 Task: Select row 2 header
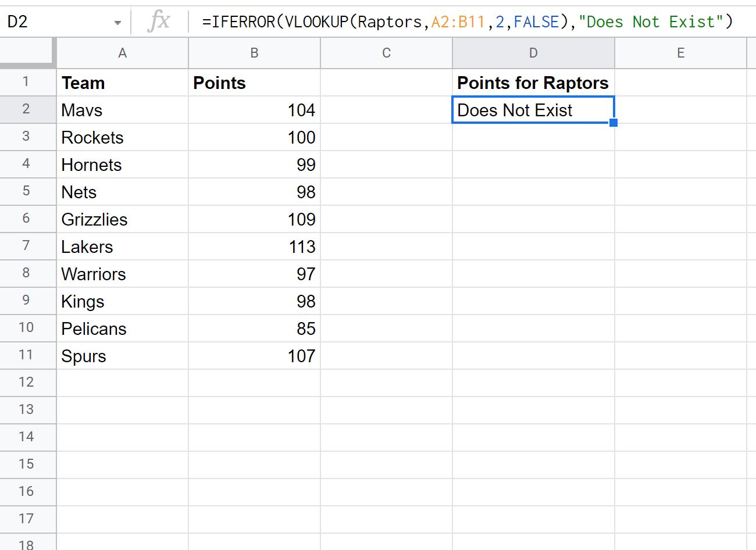pos(27,109)
